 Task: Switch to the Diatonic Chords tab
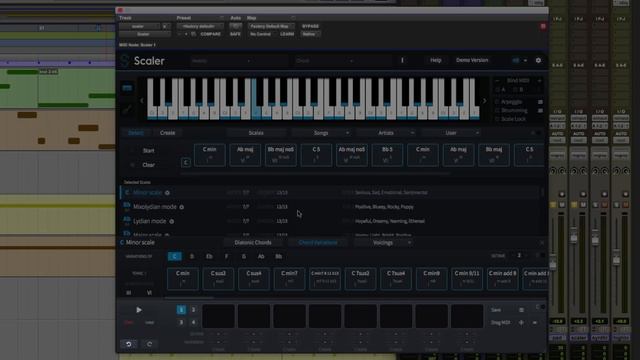pyautogui.click(x=253, y=243)
